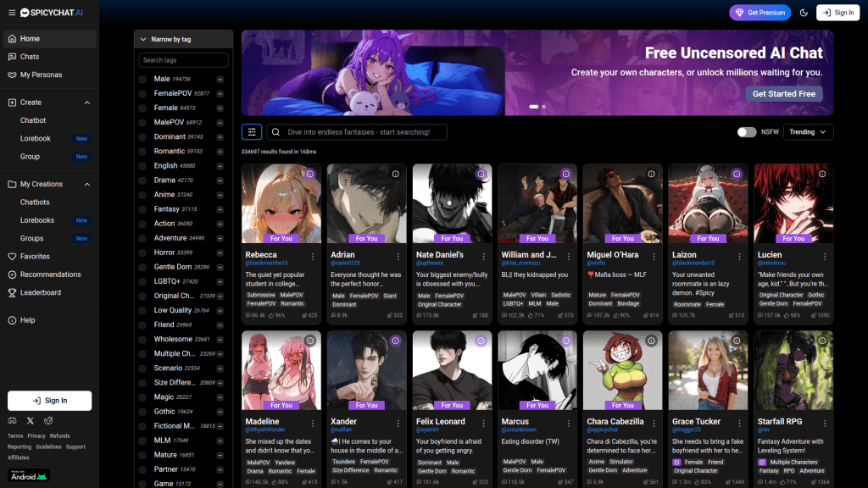The image size is (868, 488).
Task: Open Help in the sidebar
Action: click(x=50, y=320)
